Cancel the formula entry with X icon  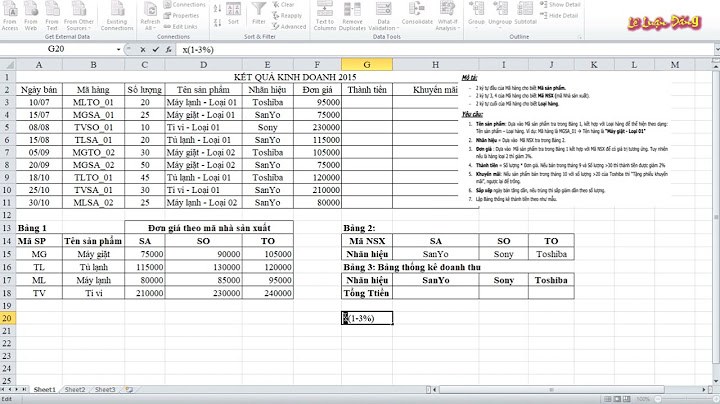click(143, 50)
